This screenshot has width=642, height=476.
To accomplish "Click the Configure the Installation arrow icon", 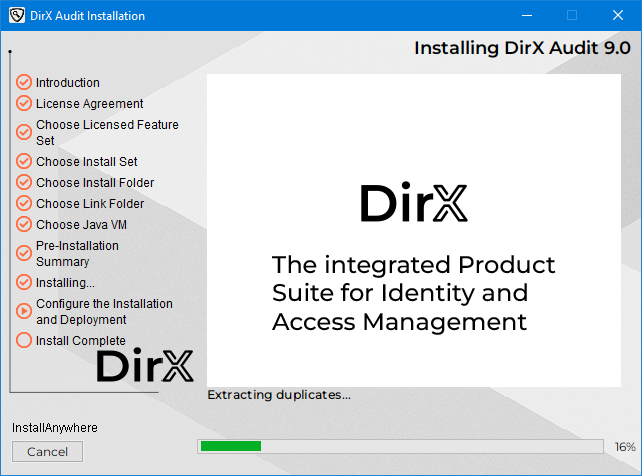I will coord(24,311).
